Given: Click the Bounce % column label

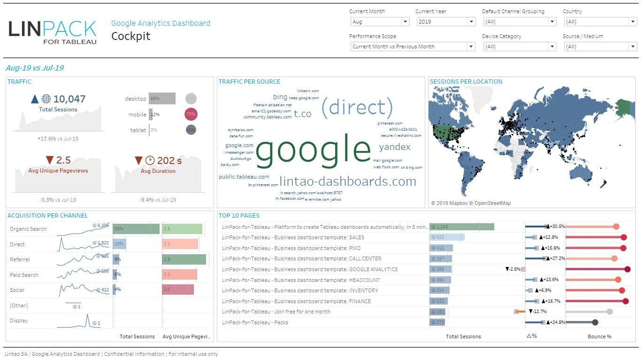Looking at the screenshot, I should pos(599,337).
